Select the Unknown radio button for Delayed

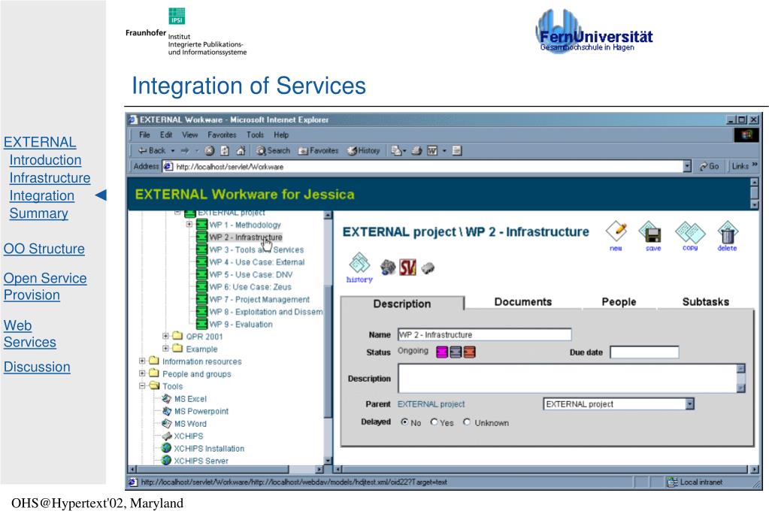pos(467,422)
